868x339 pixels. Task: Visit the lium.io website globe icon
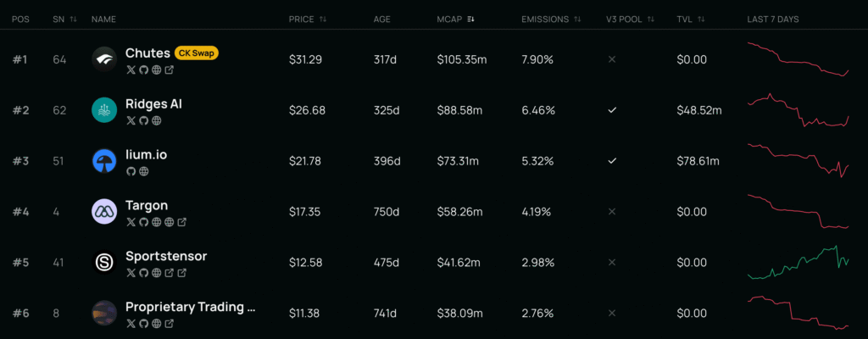(x=143, y=171)
